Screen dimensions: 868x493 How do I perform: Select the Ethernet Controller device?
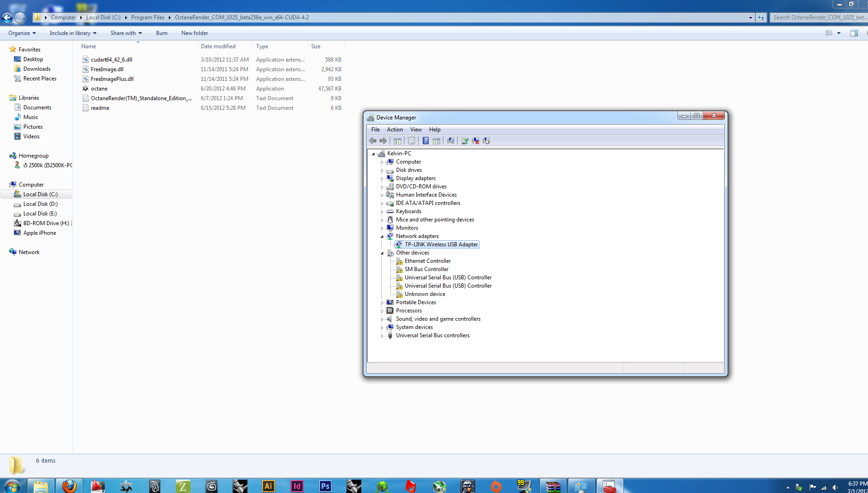(x=428, y=261)
